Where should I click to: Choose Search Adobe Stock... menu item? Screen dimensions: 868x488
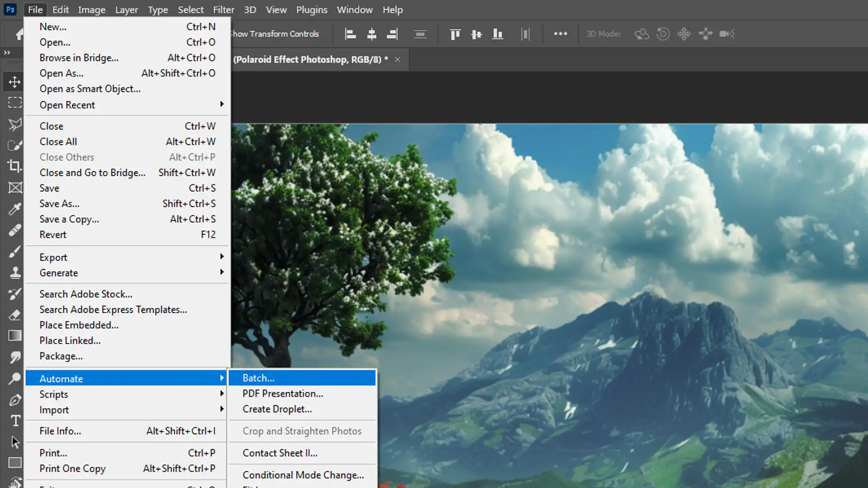coord(128,294)
